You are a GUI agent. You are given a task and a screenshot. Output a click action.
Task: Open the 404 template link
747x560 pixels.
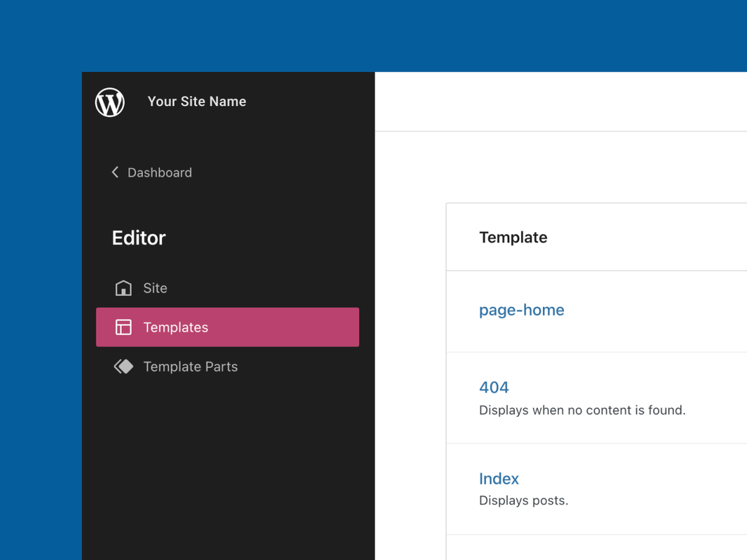point(494,387)
